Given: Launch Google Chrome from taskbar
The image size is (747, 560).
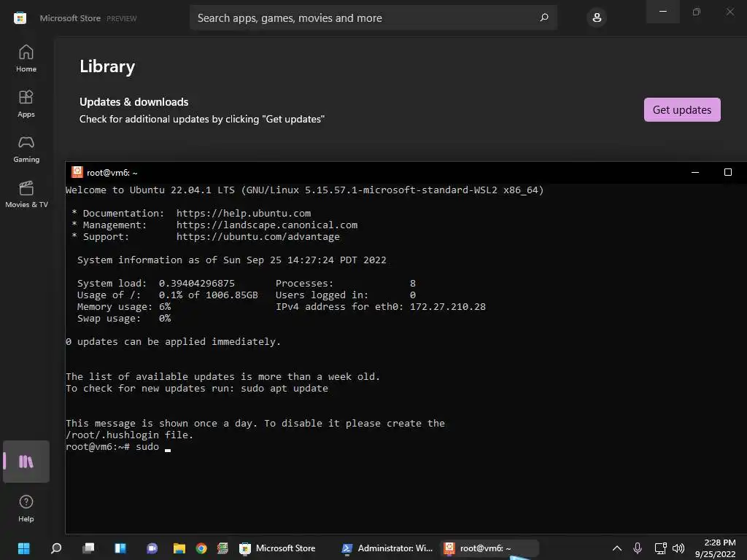Looking at the screenshot, I should tap(201, 548).
